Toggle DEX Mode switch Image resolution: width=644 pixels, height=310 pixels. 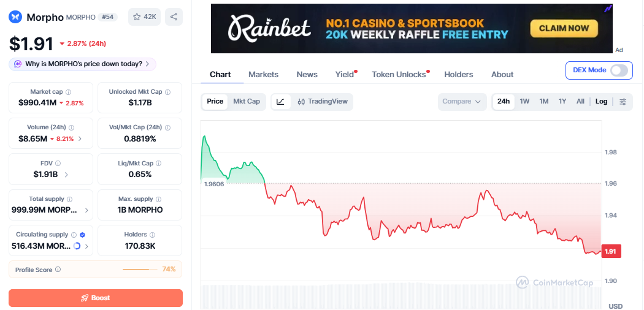pos(619,70)
